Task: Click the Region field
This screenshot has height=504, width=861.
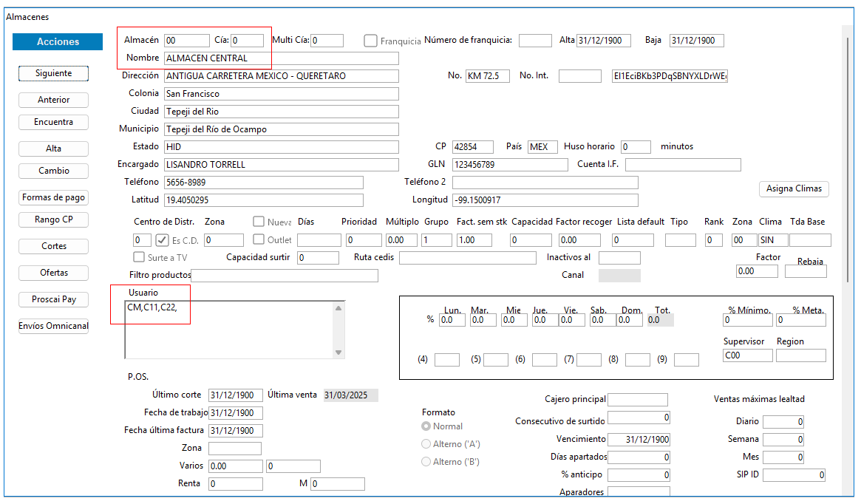Action: [801, 355]
